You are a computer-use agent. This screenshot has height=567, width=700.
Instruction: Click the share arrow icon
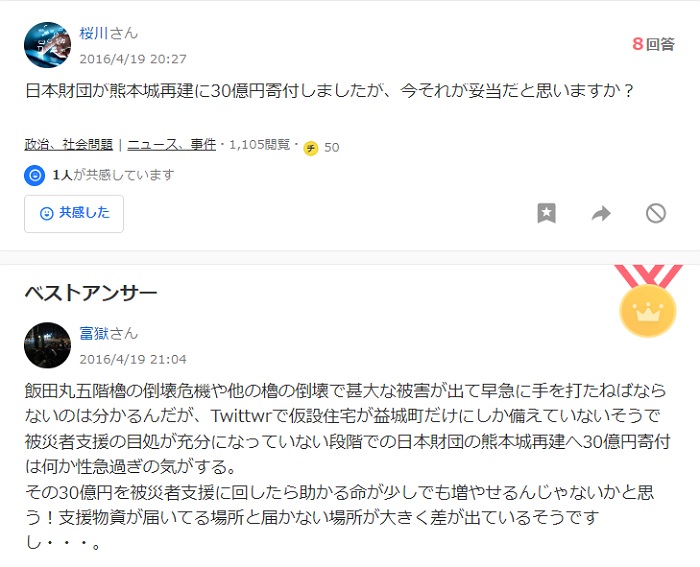601,213
